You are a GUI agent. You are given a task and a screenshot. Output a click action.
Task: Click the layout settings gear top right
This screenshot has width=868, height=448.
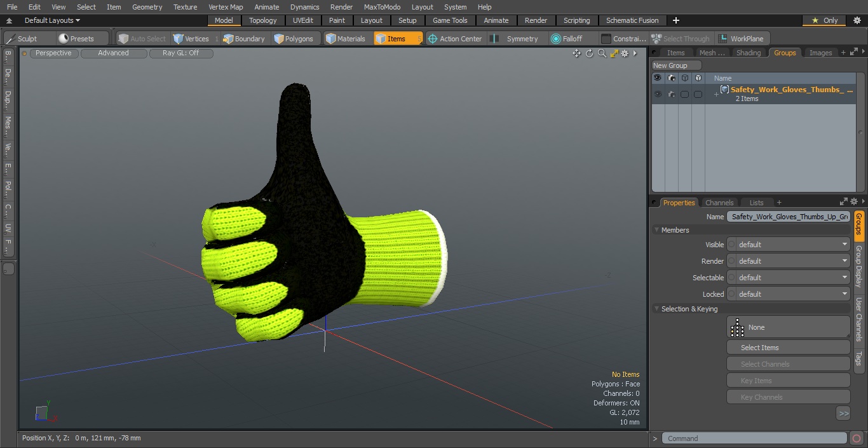pos(857,20)
